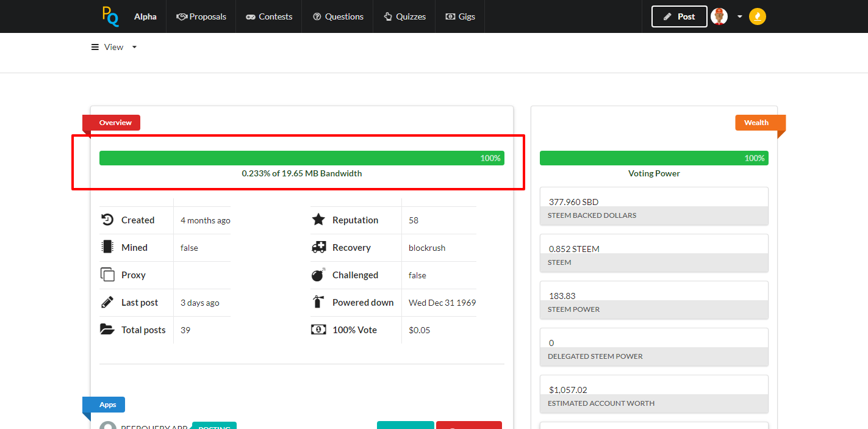This screenshot has width=868, height=429.
Task: Open the Proposals menu item
Action: [201, 16]
